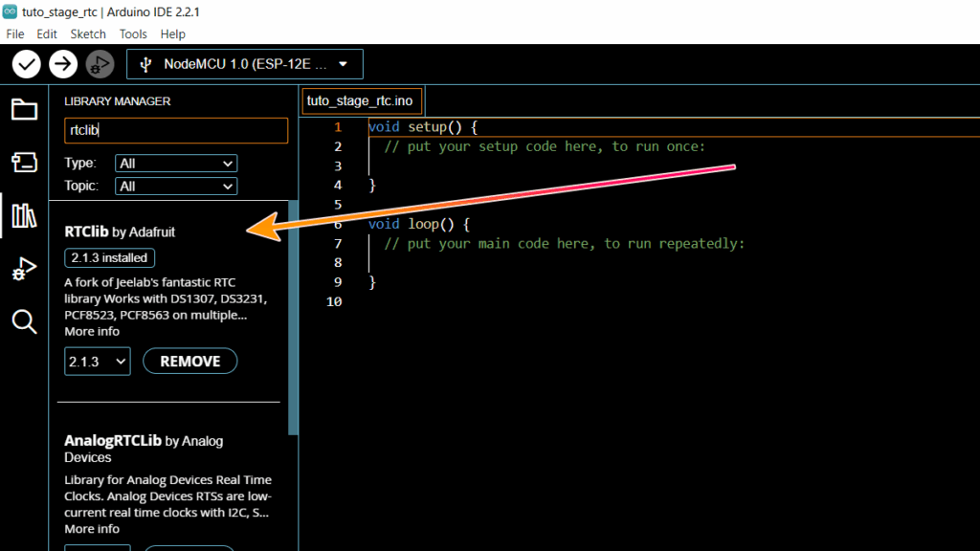Start debugging with the toolbar debug button
This screenshot has height=551, width=980.
pyautogui.click(x=100, y=64)
